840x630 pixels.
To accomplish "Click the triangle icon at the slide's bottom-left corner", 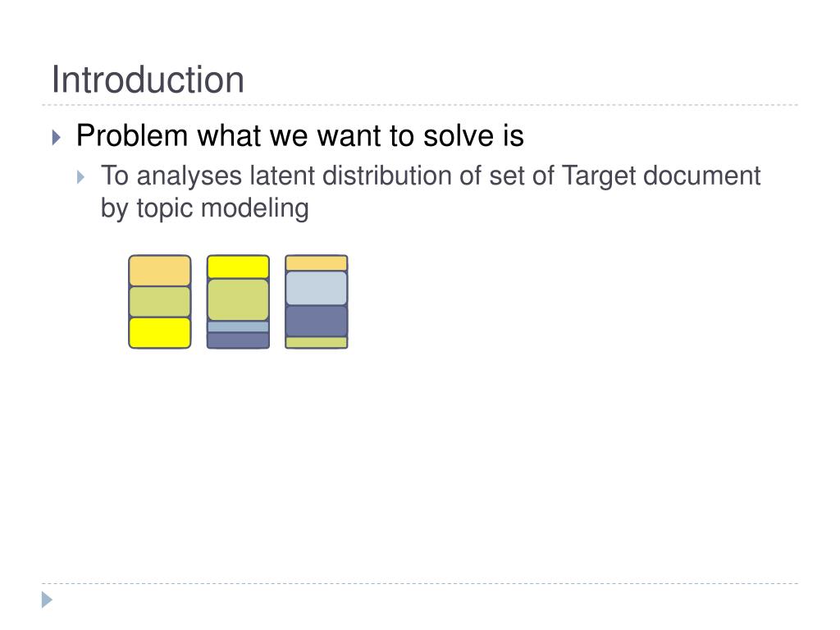I will [47, 600].
